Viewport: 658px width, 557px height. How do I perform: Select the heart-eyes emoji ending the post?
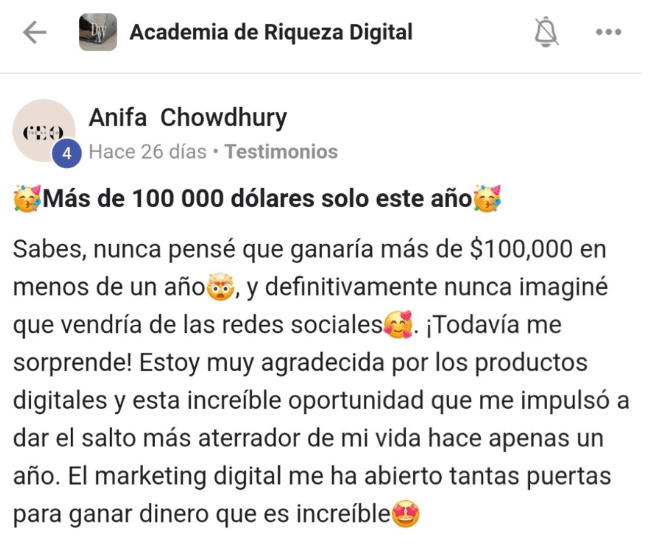(x=405, y=514)
